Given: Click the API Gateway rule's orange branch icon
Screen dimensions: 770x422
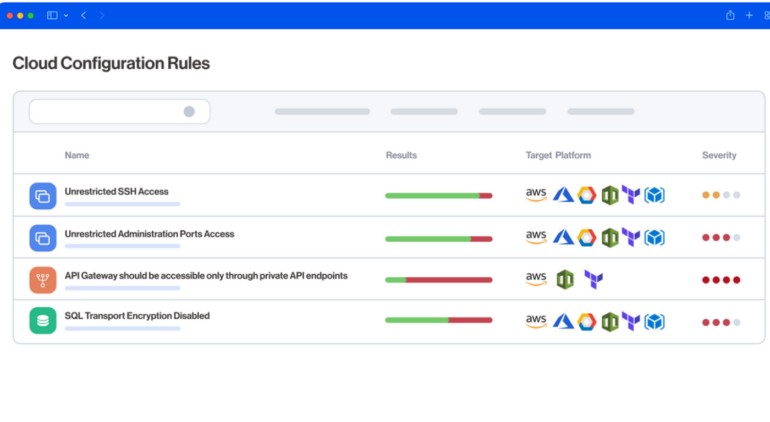Looking at the screenshot, I should [43, 280].
